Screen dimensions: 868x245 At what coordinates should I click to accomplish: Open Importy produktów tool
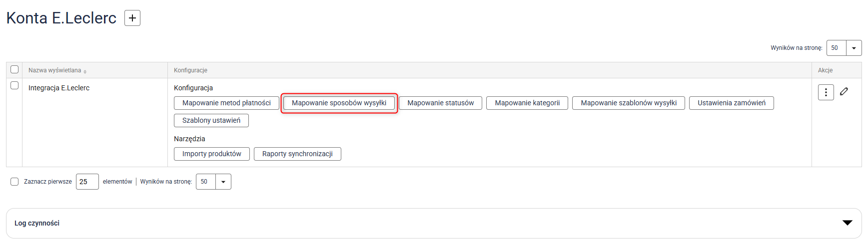(x=211, y=154)
